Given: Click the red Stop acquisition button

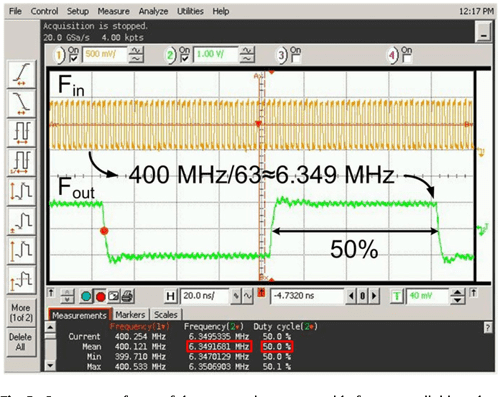Looking at the screenshot, I should 100,296.
